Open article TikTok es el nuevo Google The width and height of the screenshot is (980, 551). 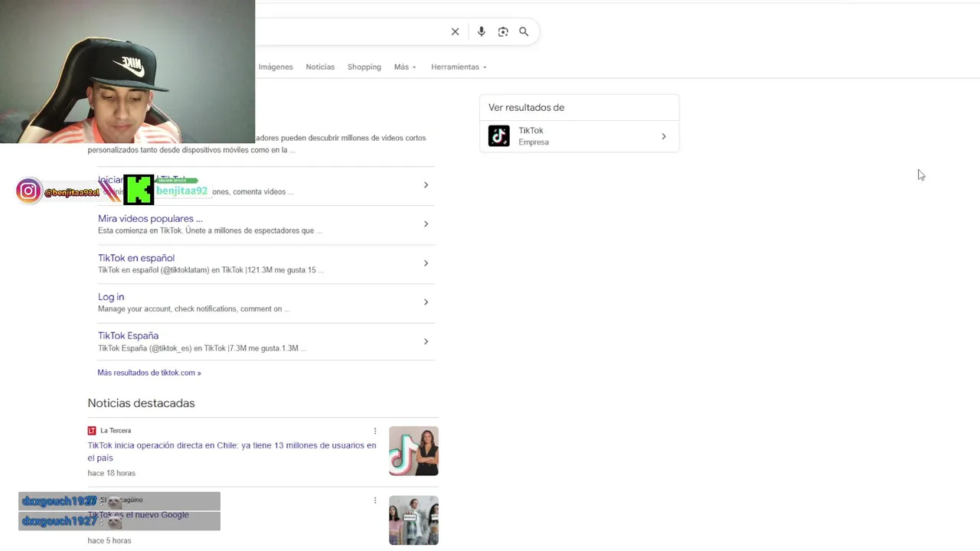point(138,515)
